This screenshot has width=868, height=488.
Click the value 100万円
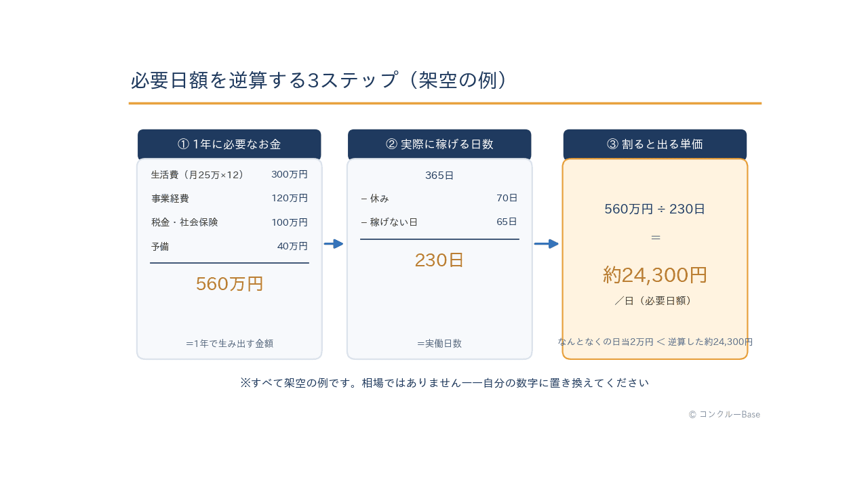290,222
